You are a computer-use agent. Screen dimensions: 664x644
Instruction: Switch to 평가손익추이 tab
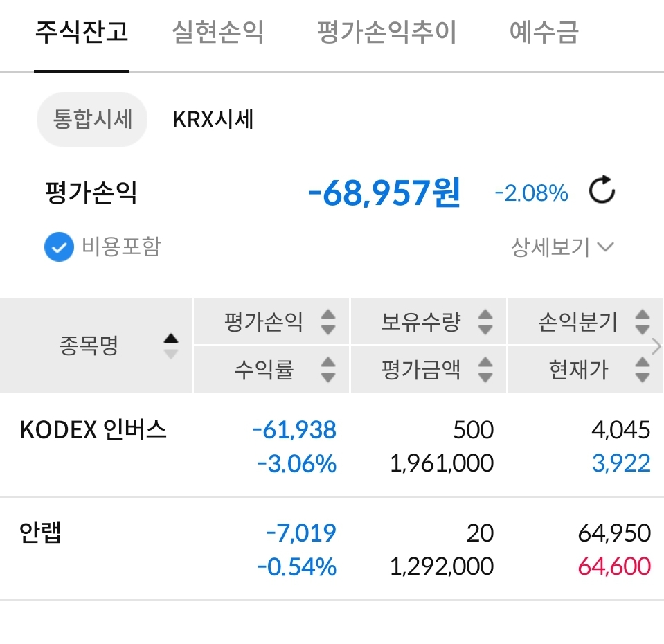point(386,33)
